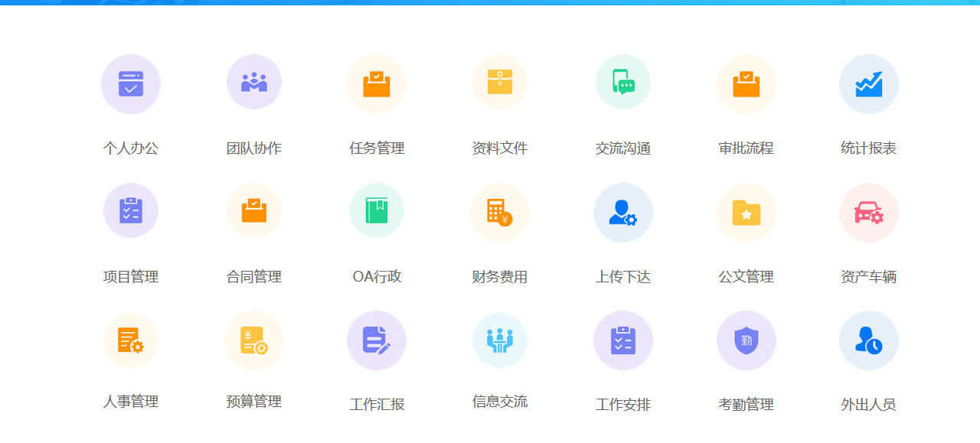The height and width of the screenshot is (443, 980).
Task: Select the 统计报表 text label
Action: click(x=869, y=148)
